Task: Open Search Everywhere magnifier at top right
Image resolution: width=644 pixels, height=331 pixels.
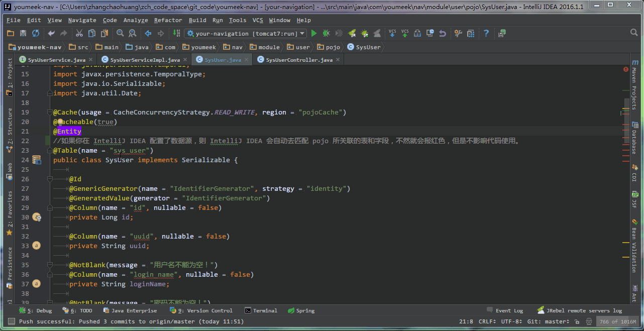Action: click(x=634, y=33)
